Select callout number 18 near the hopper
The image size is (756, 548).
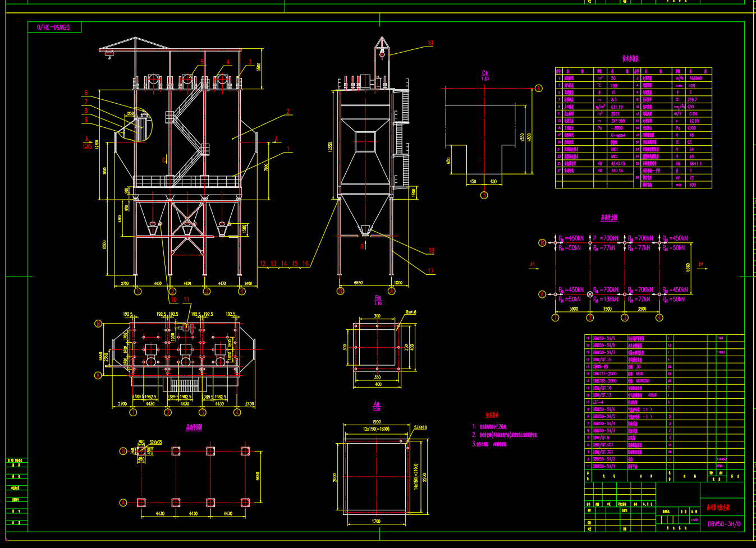[x=431, y=251]
